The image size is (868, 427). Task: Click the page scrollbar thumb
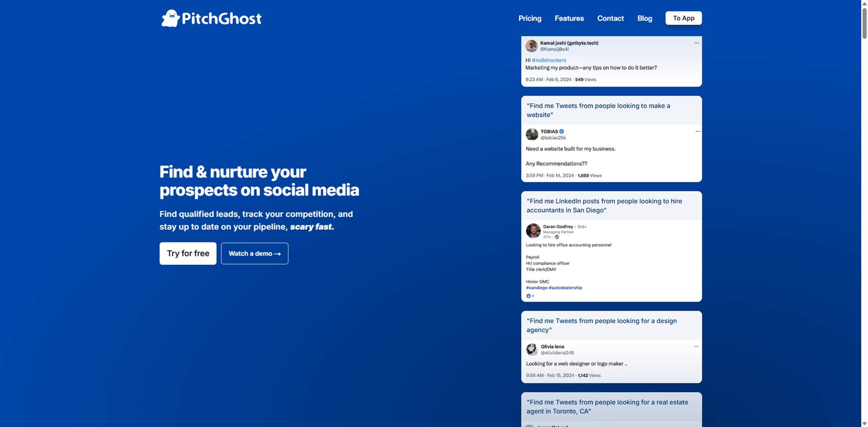coord(865,23)
